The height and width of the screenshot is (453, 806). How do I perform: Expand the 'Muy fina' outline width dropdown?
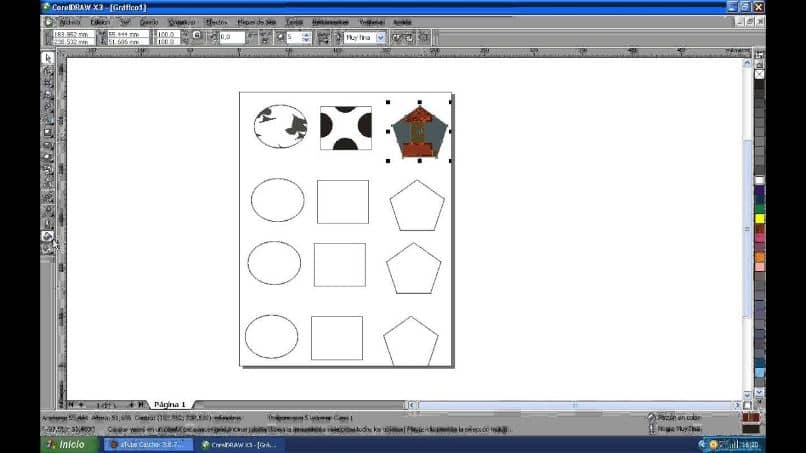point(380,38)
